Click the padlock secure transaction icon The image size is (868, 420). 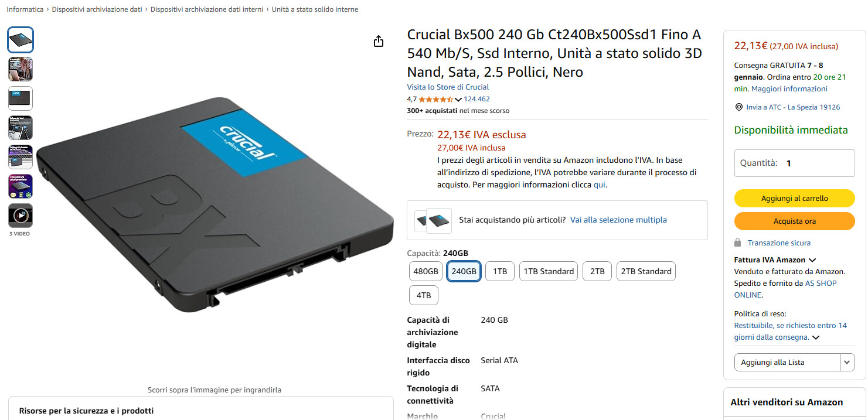click(x=738, y=243)
